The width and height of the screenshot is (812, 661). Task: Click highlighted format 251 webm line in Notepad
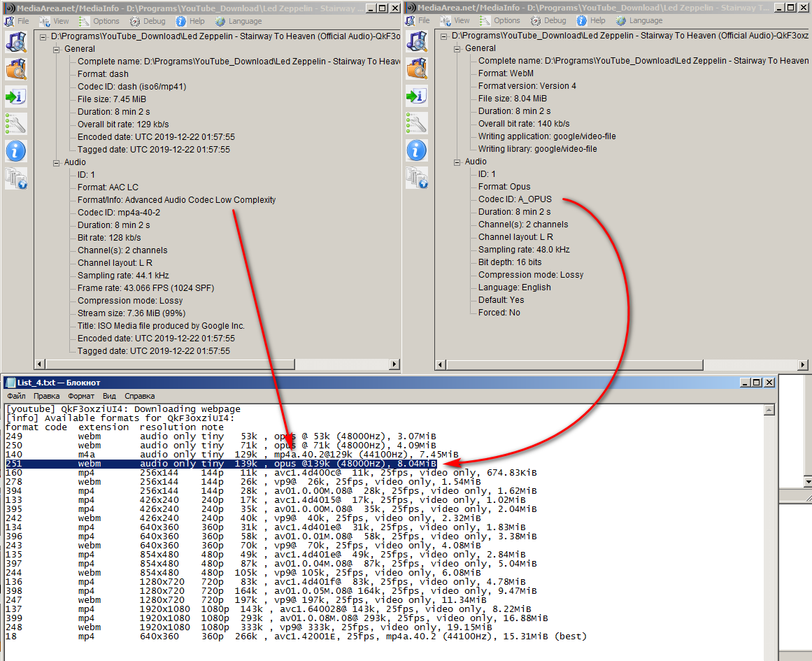point(221,464)
